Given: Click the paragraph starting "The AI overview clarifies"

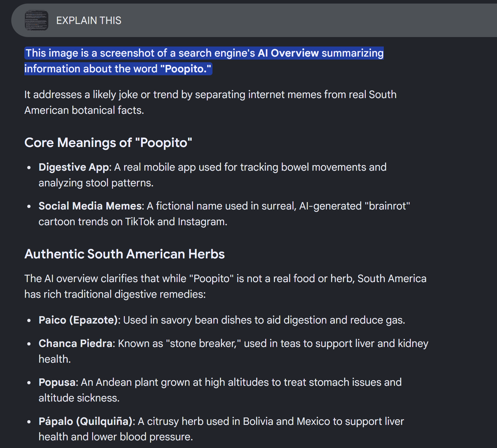Looking at the screenshot, I should pyautogui.click(x=225, y=286).
